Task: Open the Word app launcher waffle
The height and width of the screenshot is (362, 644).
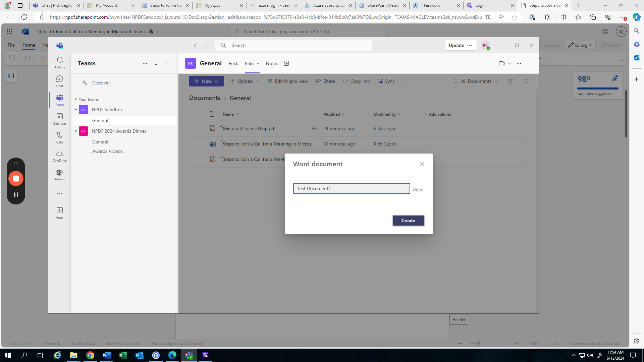Action: point(9,32)
